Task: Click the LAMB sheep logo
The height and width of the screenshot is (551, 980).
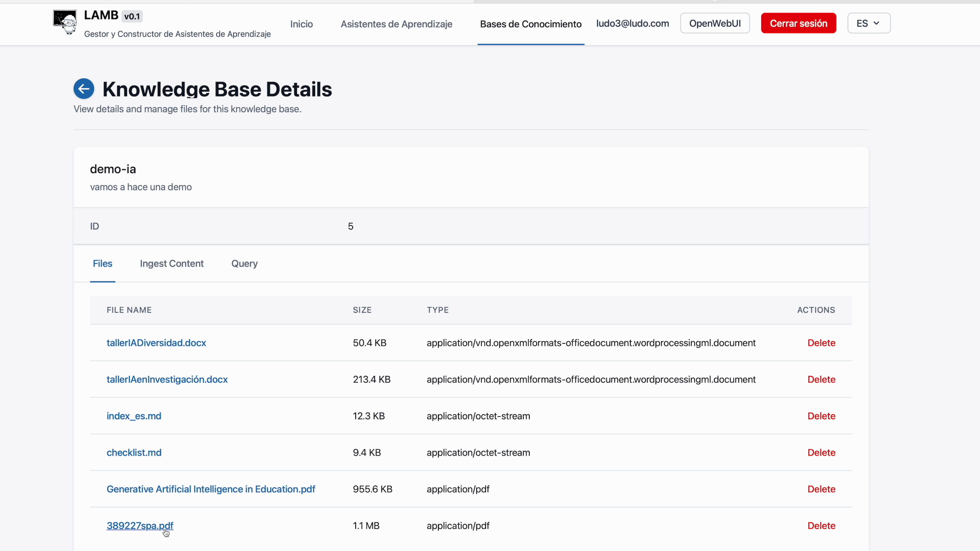Action: pos(65,22)
